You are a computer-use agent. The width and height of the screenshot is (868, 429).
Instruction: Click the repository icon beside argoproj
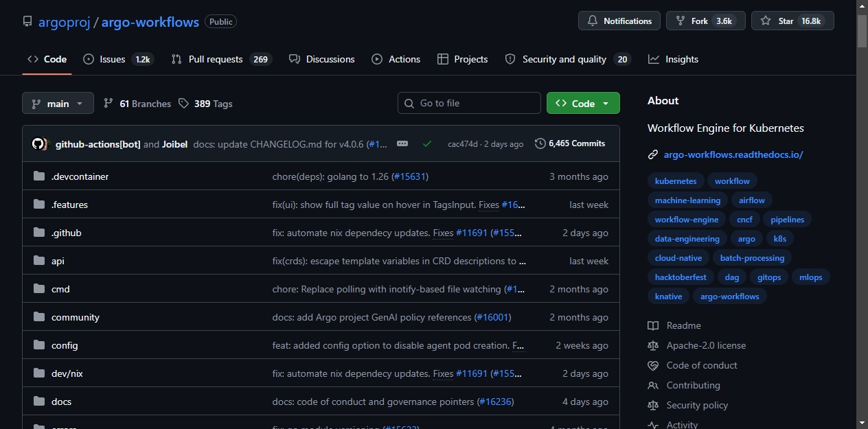27,21
